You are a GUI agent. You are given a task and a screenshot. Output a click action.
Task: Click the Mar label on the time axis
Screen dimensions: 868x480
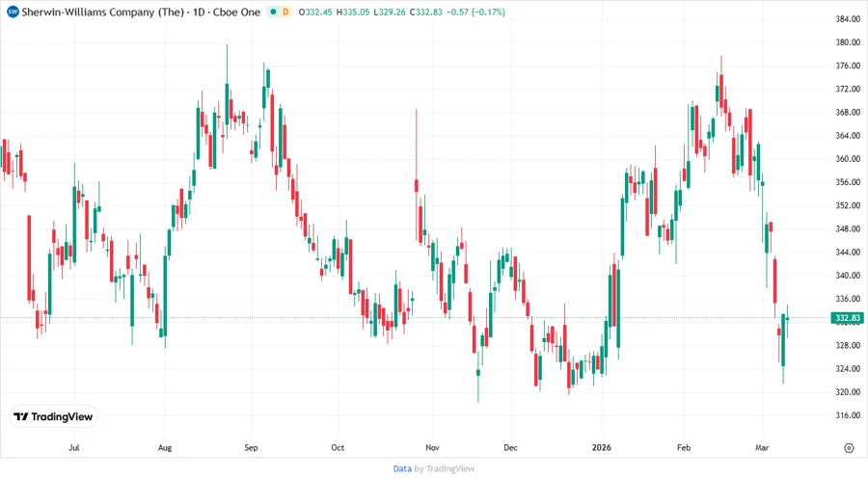click(762, 447)
